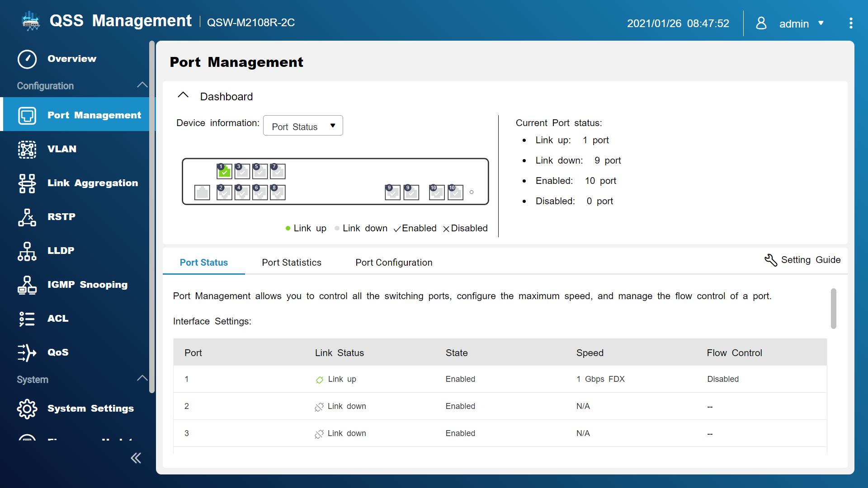This screenshot has height=488, width=868.
Task: Switch to Port Configuration tab
Action: coord(394,263)
